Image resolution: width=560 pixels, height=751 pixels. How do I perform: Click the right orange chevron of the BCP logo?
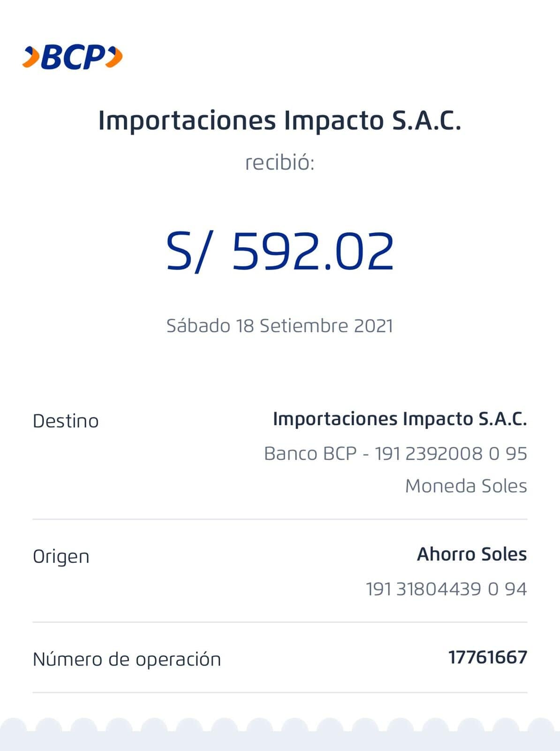(x=114, y=57)
